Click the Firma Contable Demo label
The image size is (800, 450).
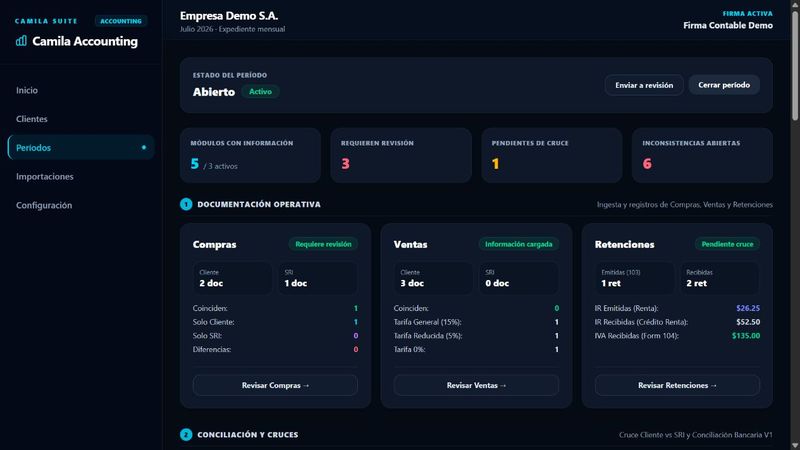click(x=728, y=25)
